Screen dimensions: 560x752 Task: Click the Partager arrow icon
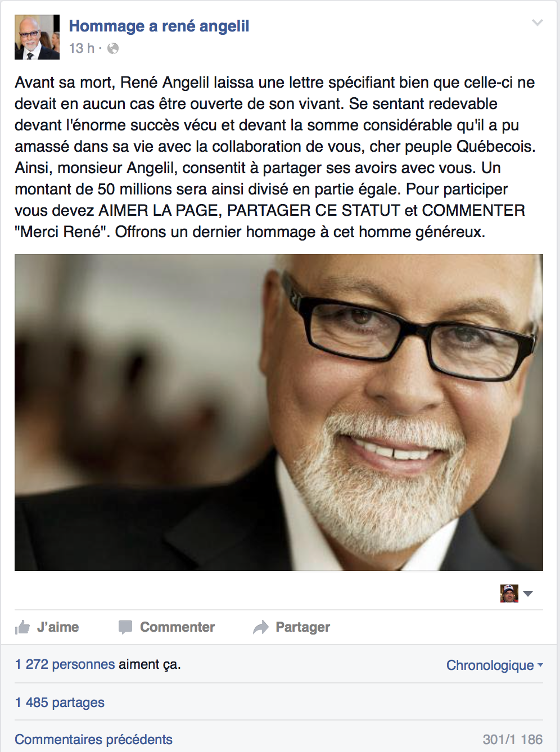tap(261, 627)
